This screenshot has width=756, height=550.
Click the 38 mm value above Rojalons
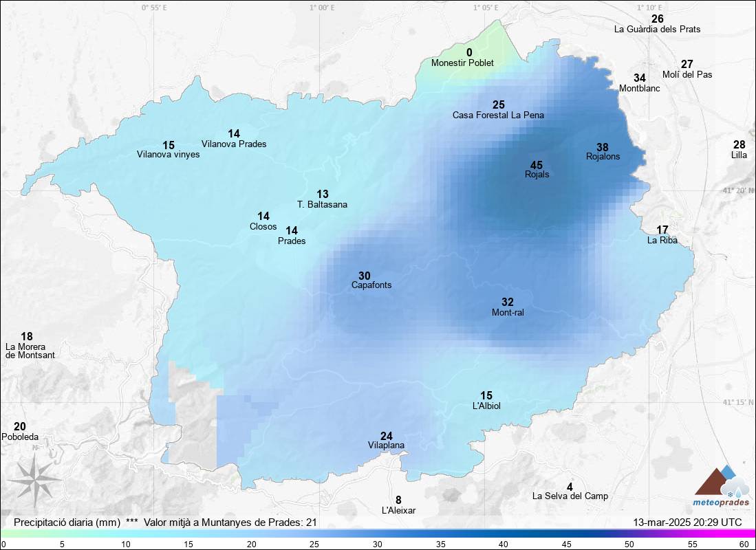(603, 148)
